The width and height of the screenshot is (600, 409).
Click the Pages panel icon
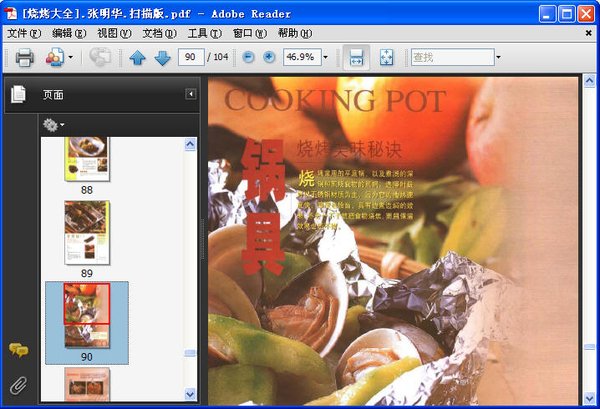coord(18,94)
